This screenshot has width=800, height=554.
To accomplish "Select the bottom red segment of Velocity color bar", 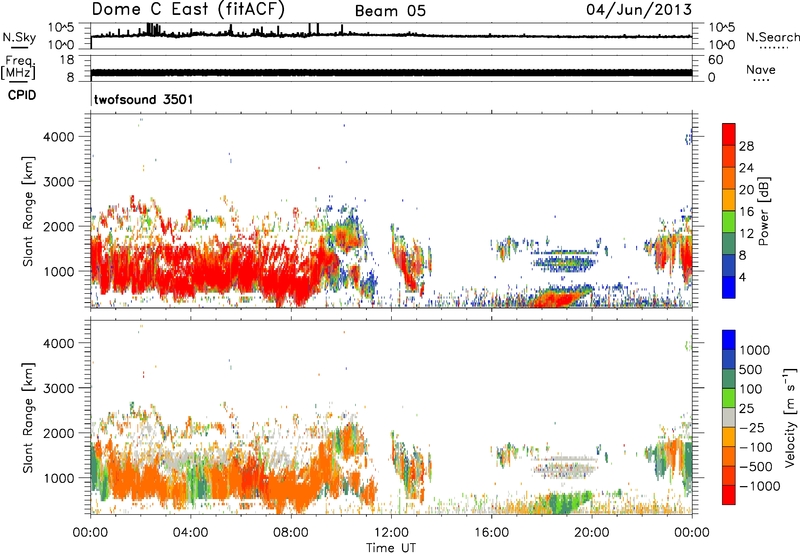I will point(729,495).
